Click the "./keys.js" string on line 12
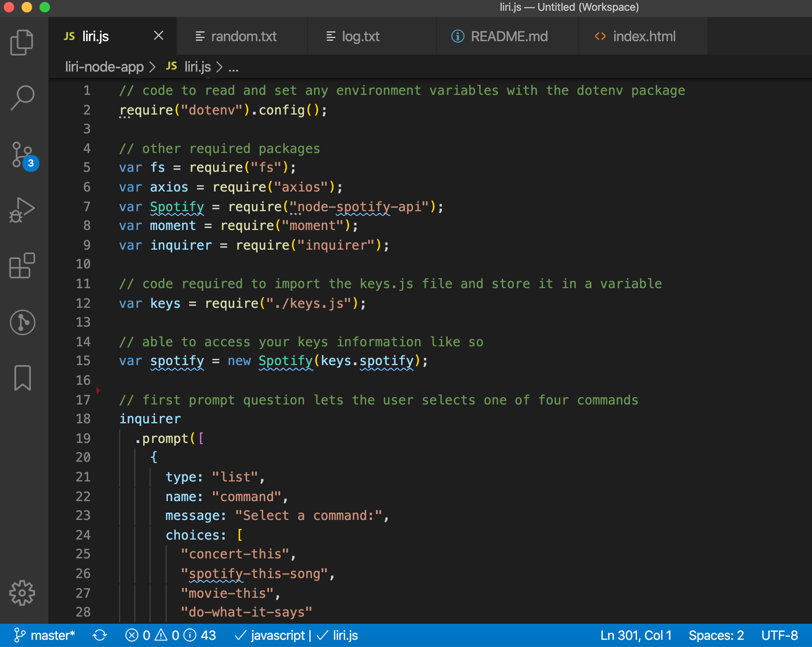 309,303
